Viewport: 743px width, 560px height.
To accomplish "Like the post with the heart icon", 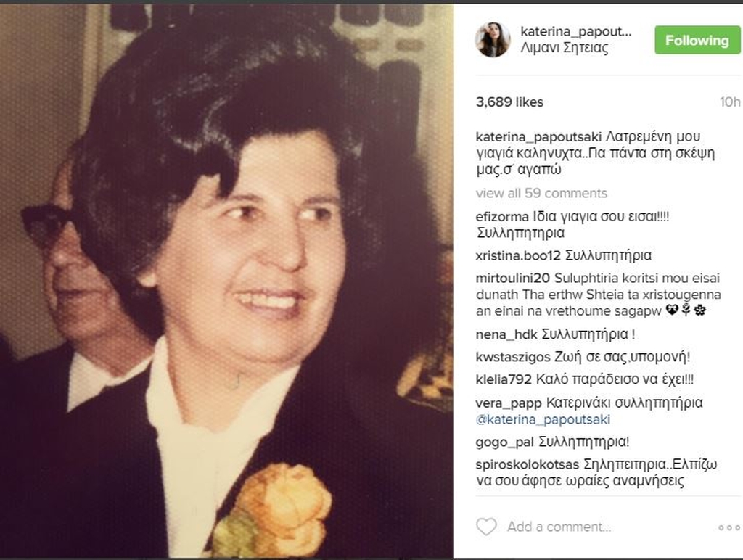I will 486,527.
